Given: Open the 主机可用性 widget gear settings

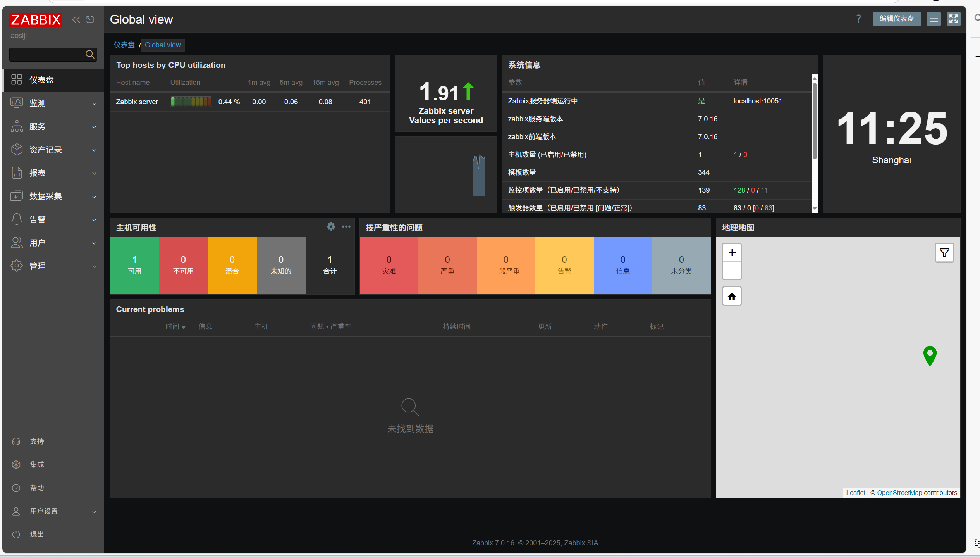Looking at the screenshot, I should [x=331, y=227].
